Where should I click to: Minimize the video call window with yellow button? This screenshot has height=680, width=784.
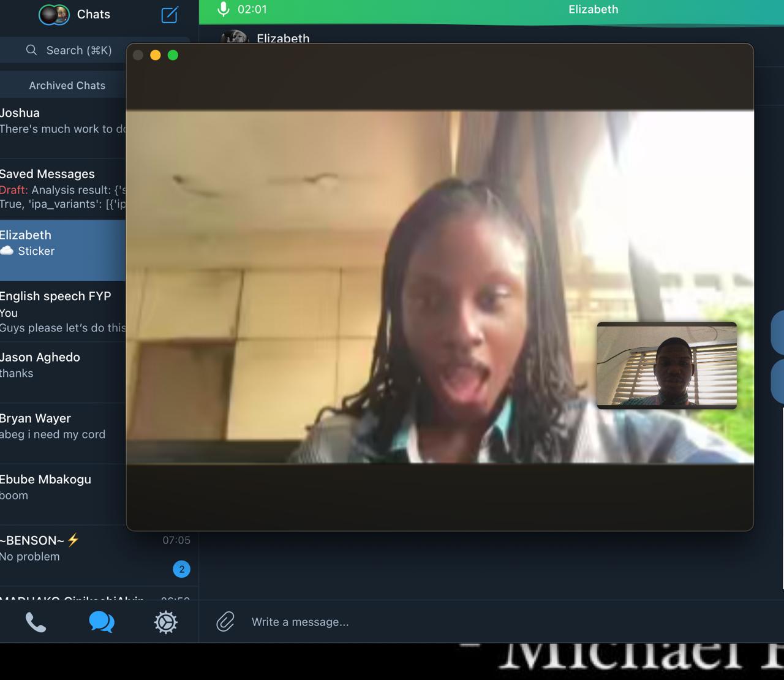(156, 55)
